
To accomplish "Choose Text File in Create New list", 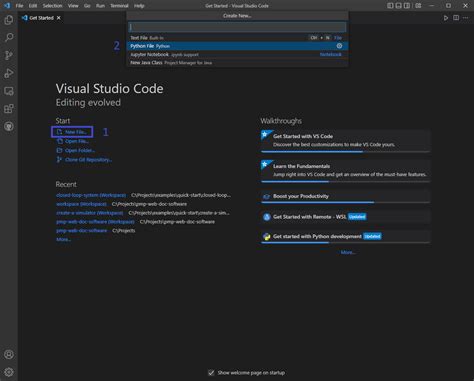I will [x=237, y=38].
